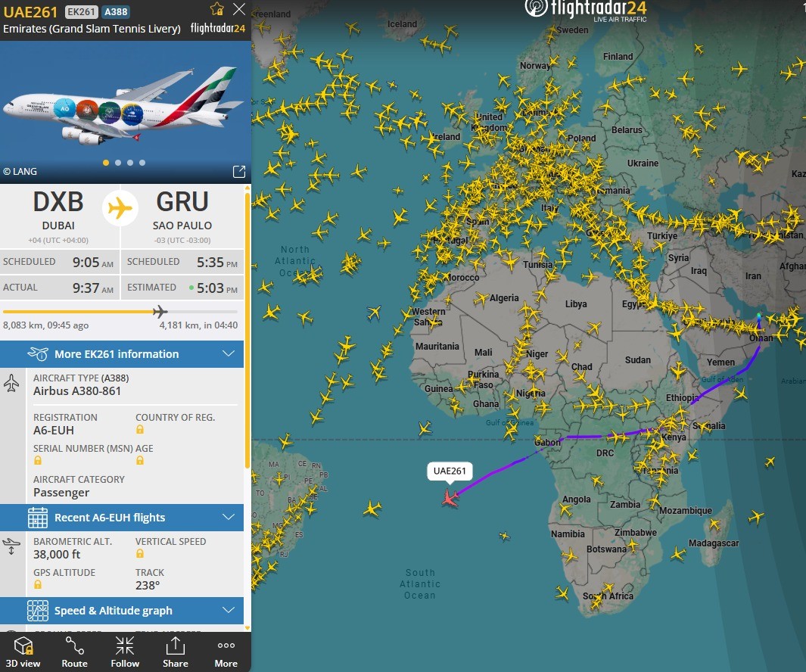Show the flight Route icon

74,646
